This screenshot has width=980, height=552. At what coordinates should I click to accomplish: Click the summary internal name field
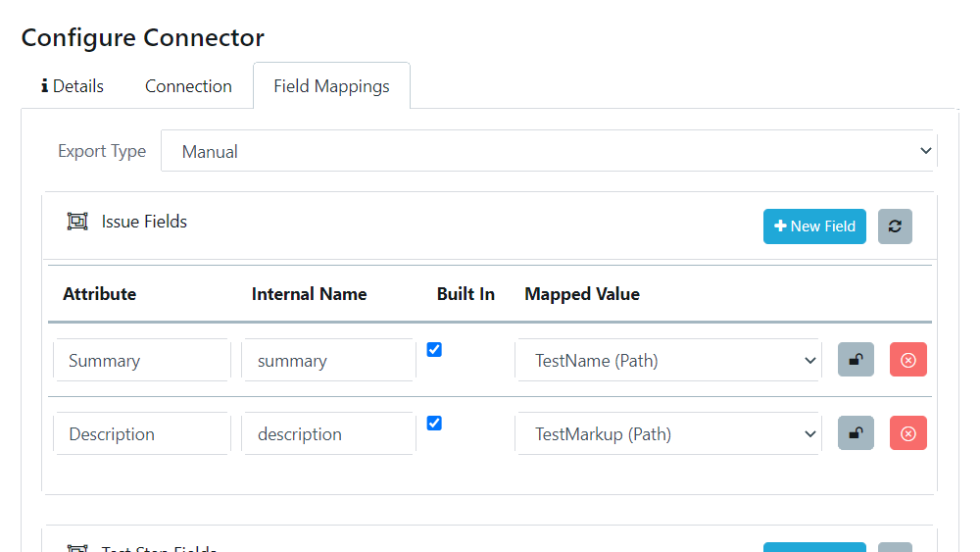coord(328,360)
